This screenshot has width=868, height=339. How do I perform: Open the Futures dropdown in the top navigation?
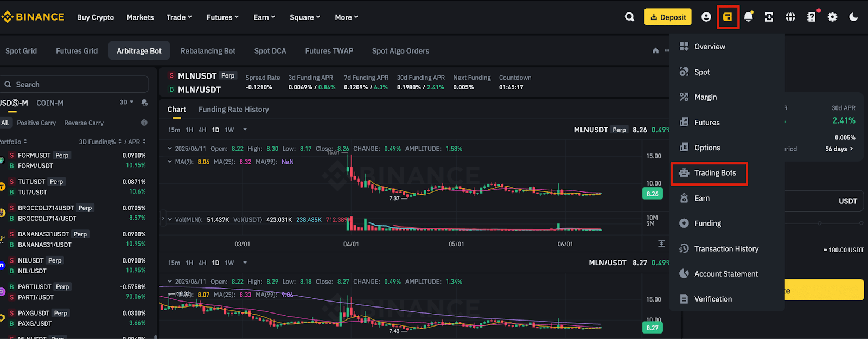point(222,17)
